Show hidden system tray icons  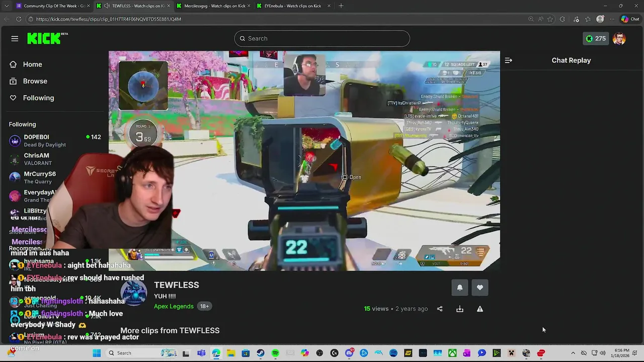pos(573,353)
